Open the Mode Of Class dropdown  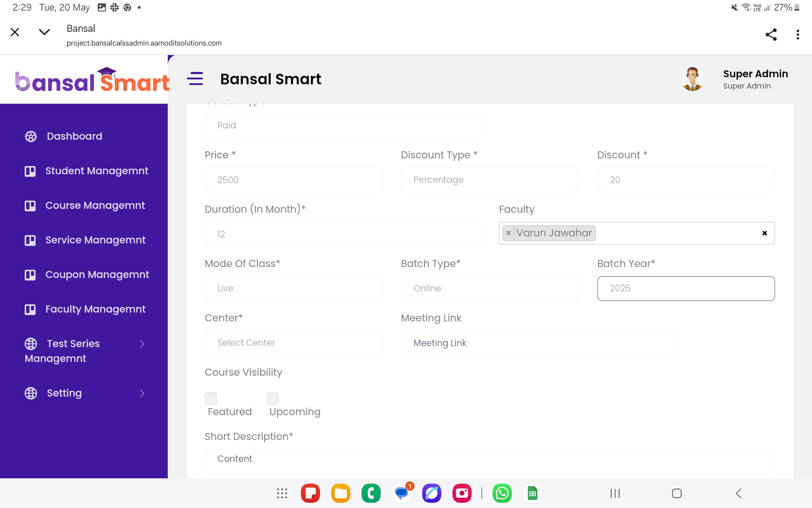click(x=293, y=289)
